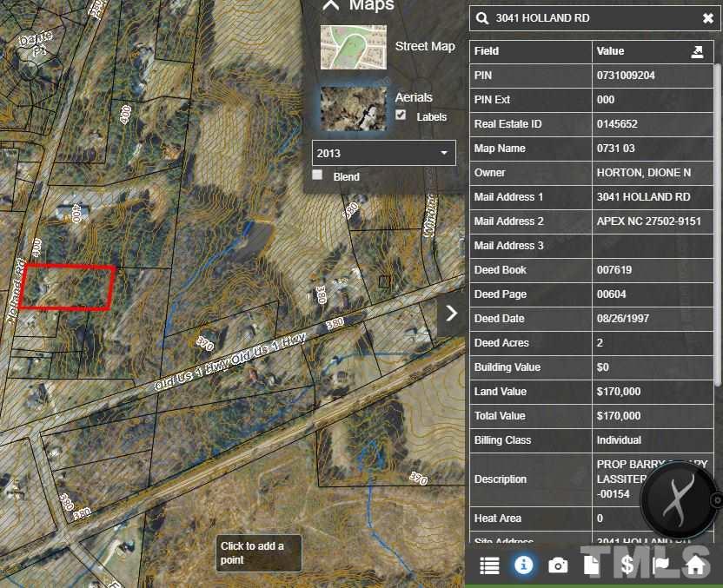Open the property photos camera icon

click(558, 565)
